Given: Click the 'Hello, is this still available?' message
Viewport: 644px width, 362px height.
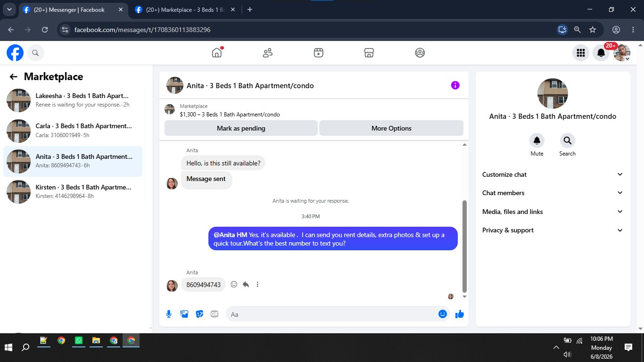Looking at the screenshot, I should click(x=223, y=163).
